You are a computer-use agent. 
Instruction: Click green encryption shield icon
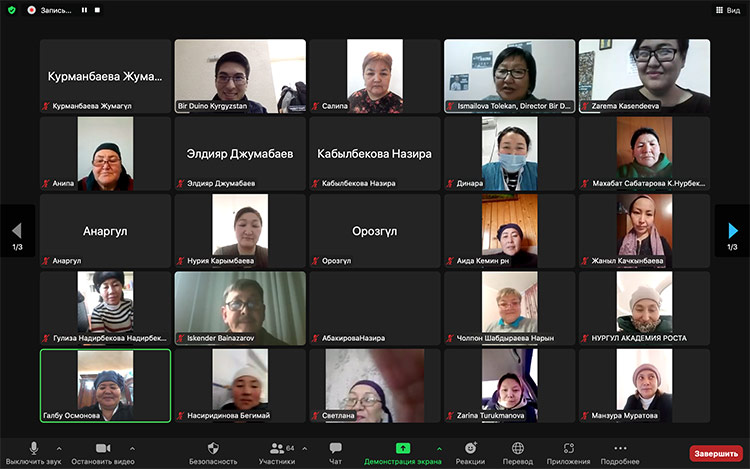[11, 10]
